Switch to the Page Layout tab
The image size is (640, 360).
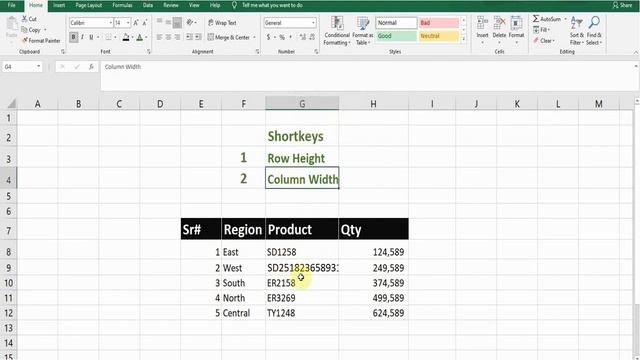[89, 5]
